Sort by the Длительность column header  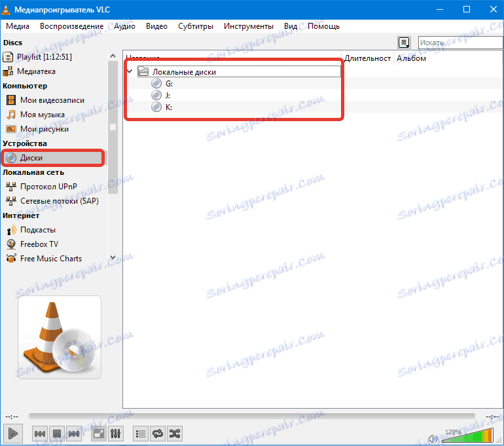click(368, 58)
